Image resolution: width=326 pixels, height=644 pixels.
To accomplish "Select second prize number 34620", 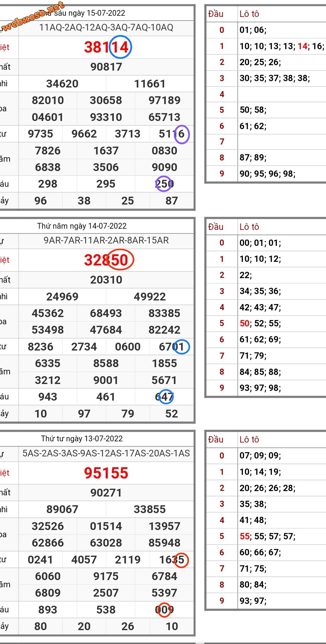I will (x=62, y=84).
